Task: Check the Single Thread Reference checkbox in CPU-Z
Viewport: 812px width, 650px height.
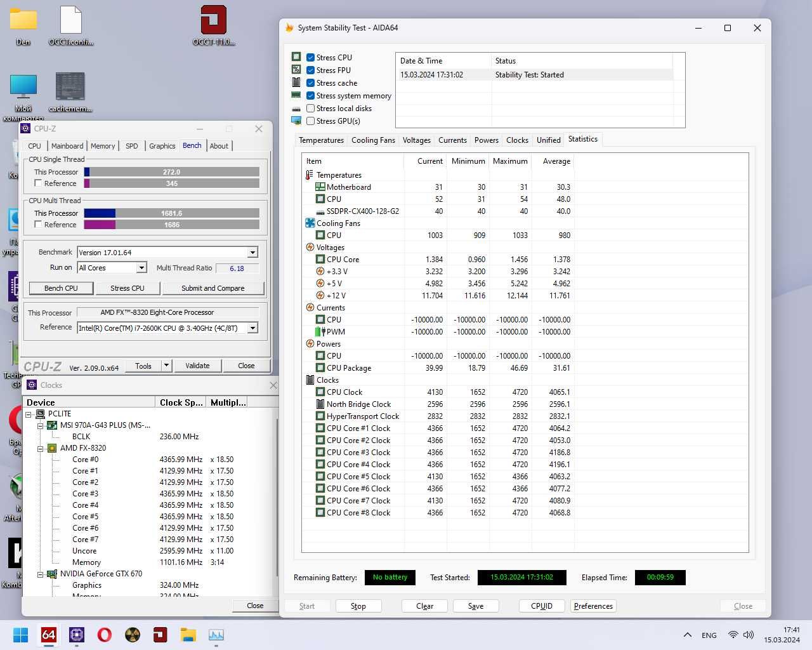Action: point(38,183)
